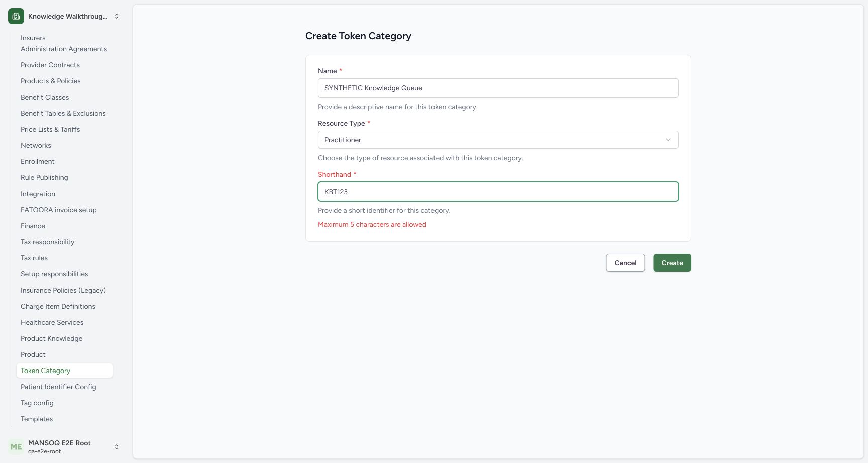Image resolution: width=868 pixels, height=463 pixels.
Task: Click the Shorthand input field
Action: point(498,192)
